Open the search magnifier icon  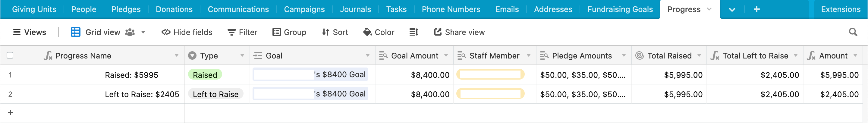tap(853, 32)
